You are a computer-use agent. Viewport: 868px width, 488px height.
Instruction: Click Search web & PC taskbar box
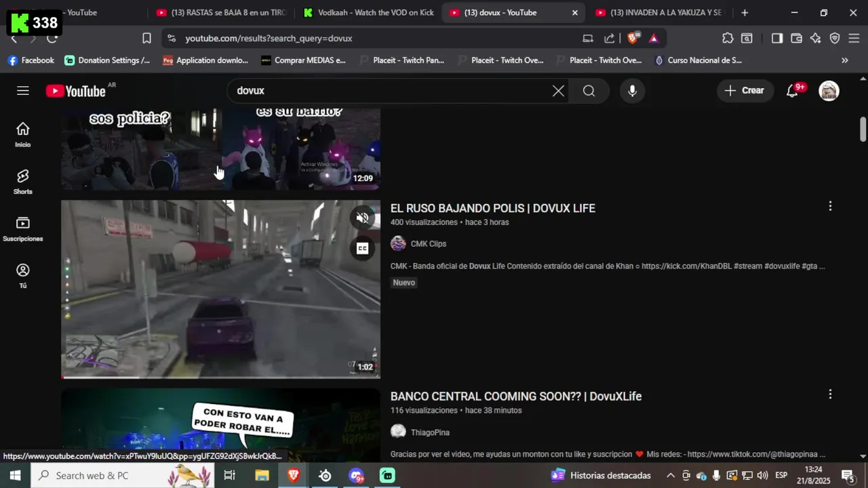(123, 476)
